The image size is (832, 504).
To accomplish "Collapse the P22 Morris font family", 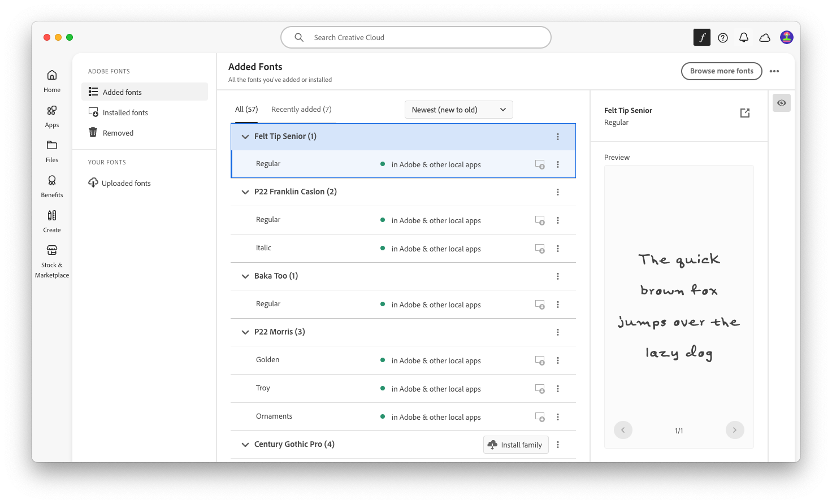I will pos(245,332).
